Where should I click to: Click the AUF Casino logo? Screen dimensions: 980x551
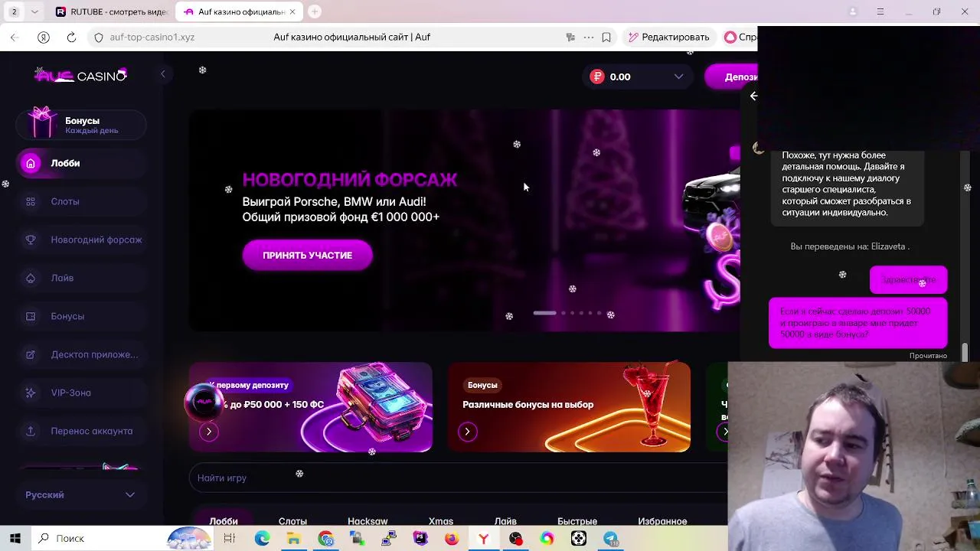click(81, 75)
